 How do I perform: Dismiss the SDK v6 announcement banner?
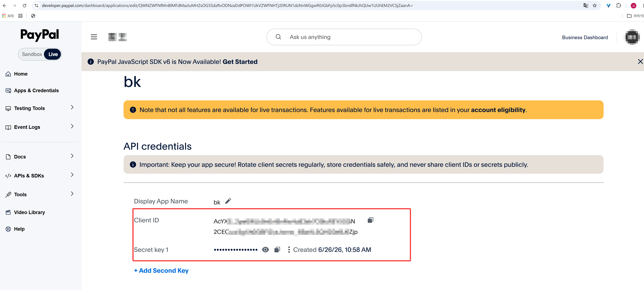(x=640, y=62)
